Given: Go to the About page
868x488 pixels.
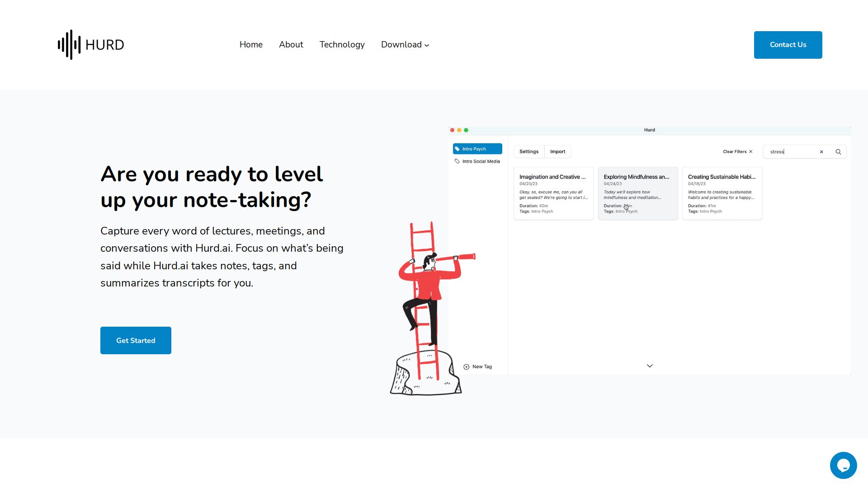Looking at the screenshot, I should click(x=291, y=45).
